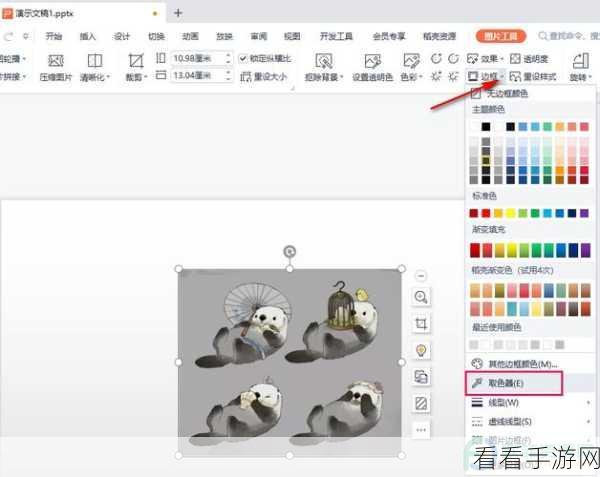600x477 pixels.
Task: Click the 查找命令 search magnifier icon
Action: 543,36
